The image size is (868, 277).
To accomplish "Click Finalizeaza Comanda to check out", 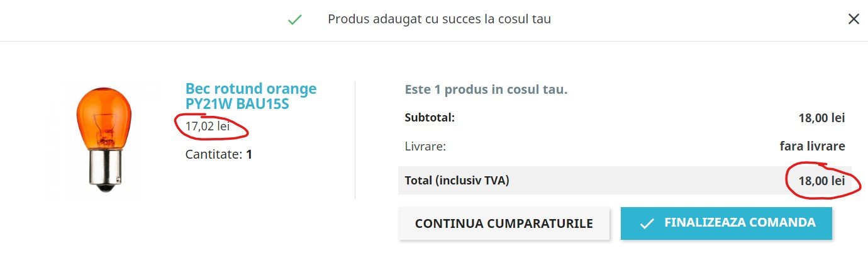I will click(726, 223).
